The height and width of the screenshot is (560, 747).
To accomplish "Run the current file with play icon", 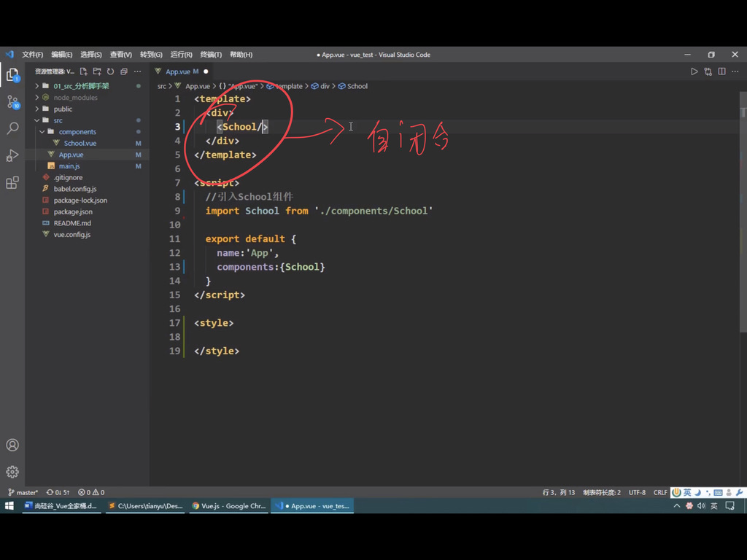I will pos(694,71).
